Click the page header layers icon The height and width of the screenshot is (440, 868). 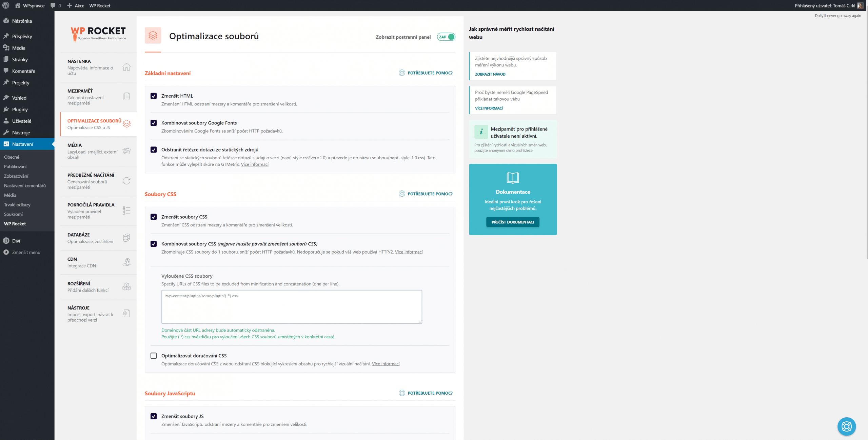coord(153,35)
